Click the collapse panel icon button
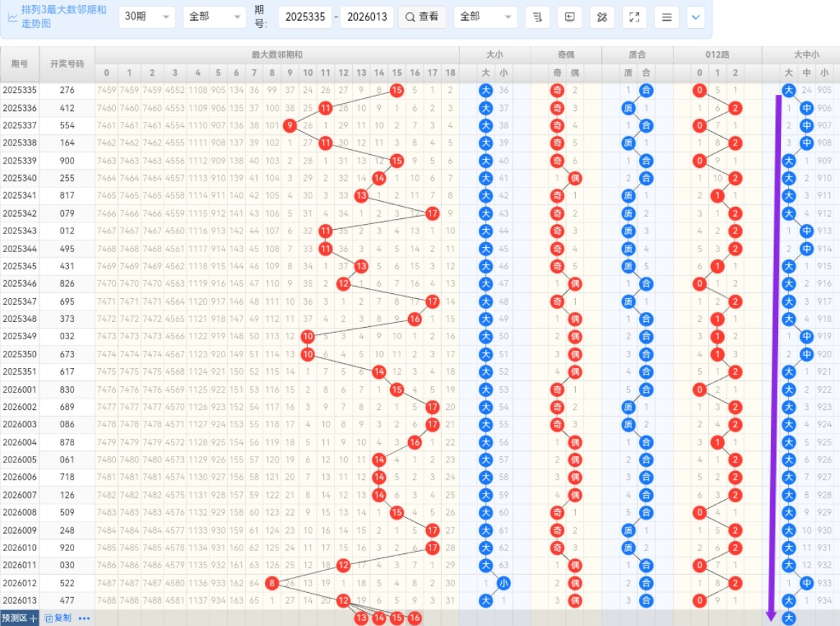Viewport: 840px width, 626px height. click(x=569, y=17)
